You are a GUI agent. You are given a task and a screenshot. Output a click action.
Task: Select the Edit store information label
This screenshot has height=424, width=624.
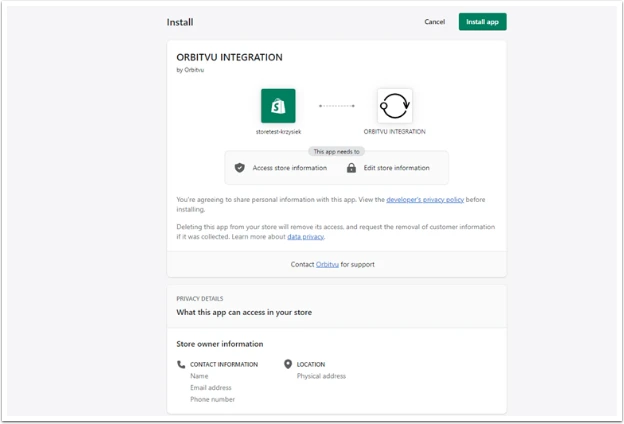(x=396, y=168)
